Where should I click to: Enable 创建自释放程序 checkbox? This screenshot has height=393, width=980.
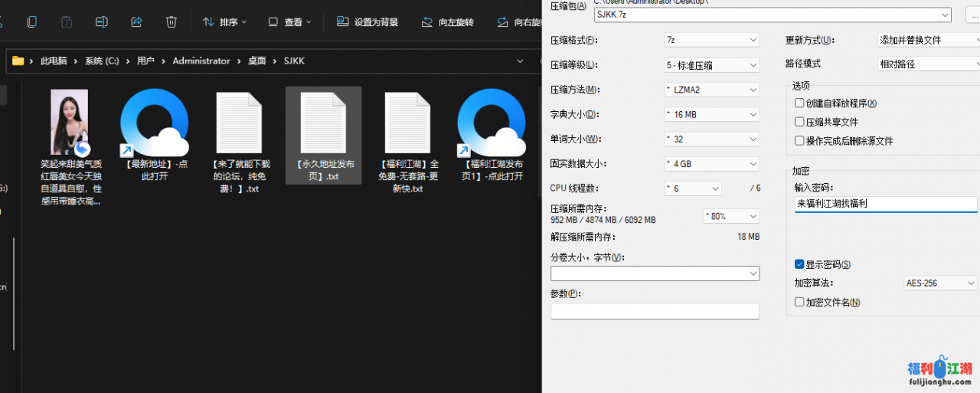click(799, 103)
